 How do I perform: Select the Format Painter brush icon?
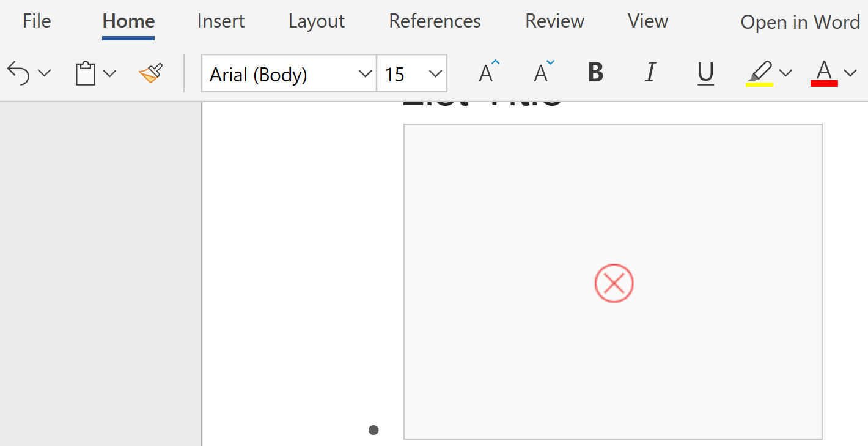[x=150, y=73]
